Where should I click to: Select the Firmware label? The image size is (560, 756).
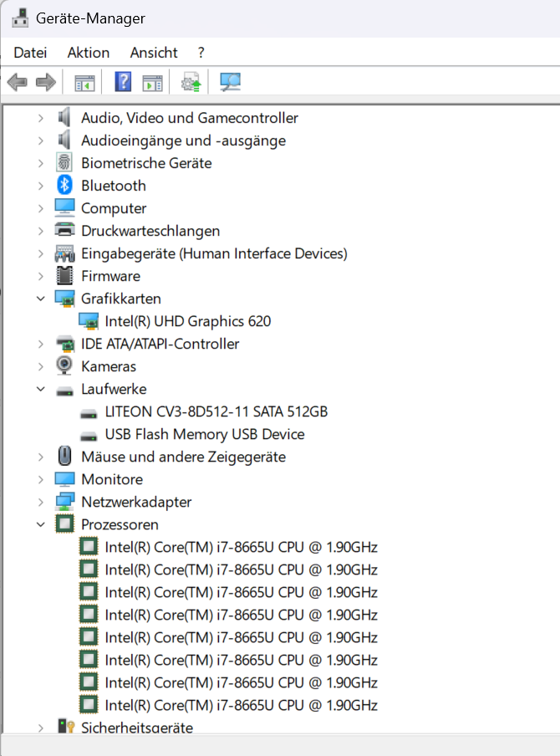tap(111, 276)
